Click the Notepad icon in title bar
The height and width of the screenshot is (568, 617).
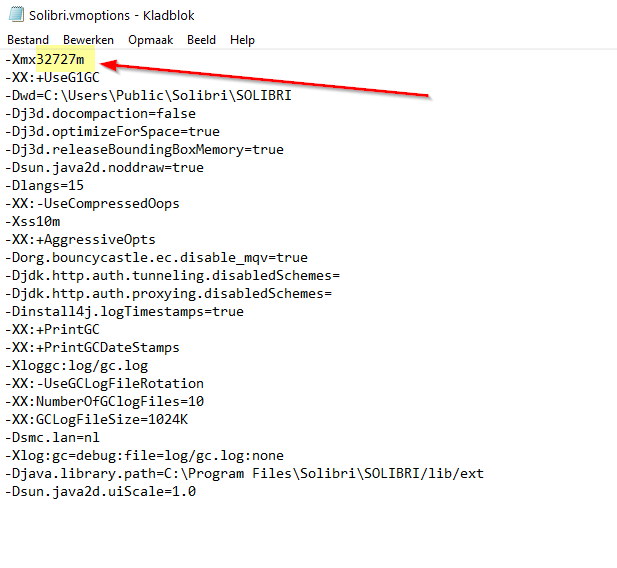tap(17, 15)
